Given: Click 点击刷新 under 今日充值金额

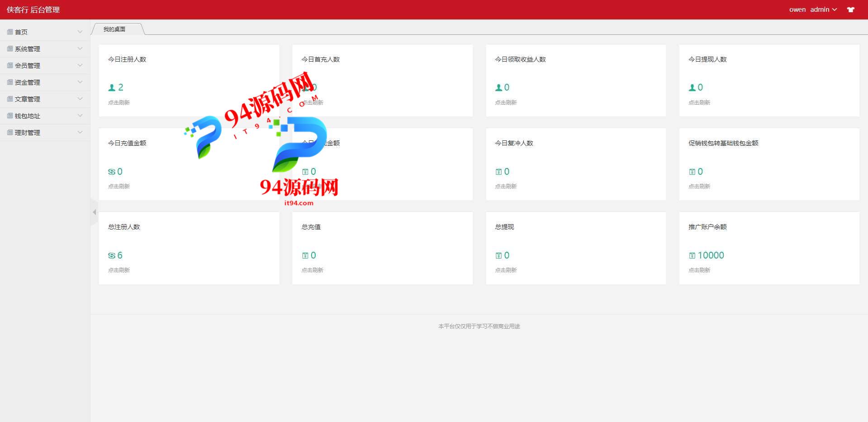Looking at the screenshot, I should [119, 187].
